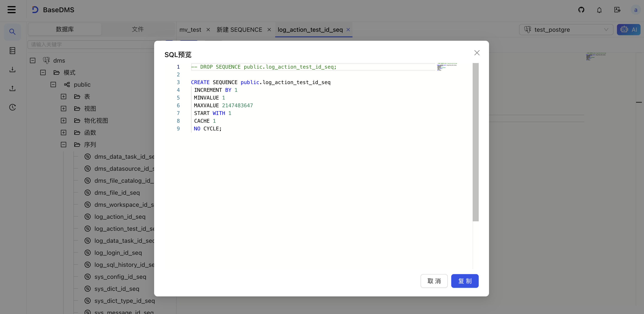
Task: Expand the 函数 folder
Action: [64, 132]
